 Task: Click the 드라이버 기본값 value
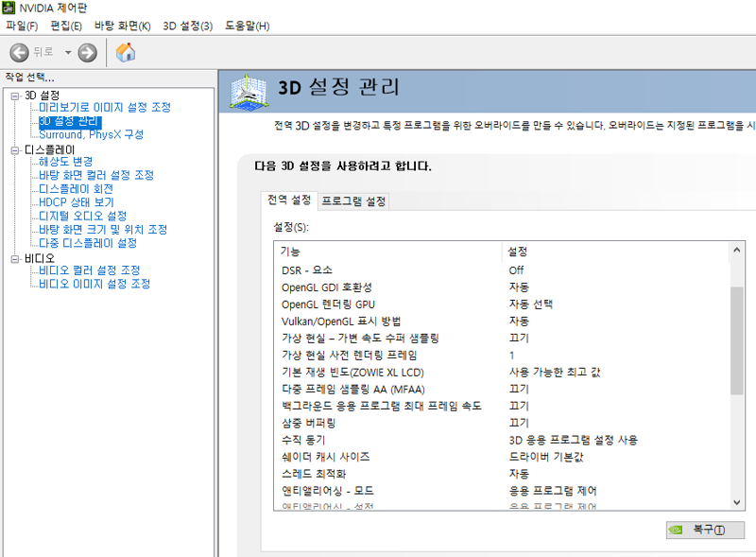coord(546,457)
